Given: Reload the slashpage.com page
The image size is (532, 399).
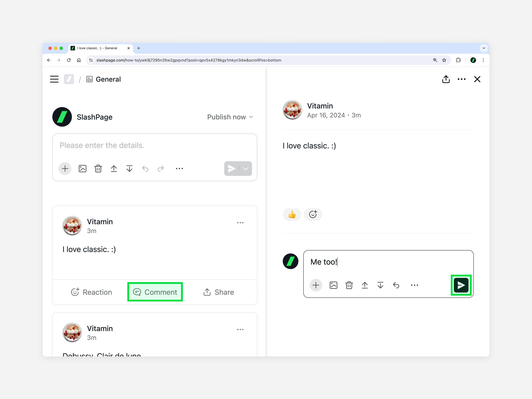Looking at the screenshot, I should point(69,60).
